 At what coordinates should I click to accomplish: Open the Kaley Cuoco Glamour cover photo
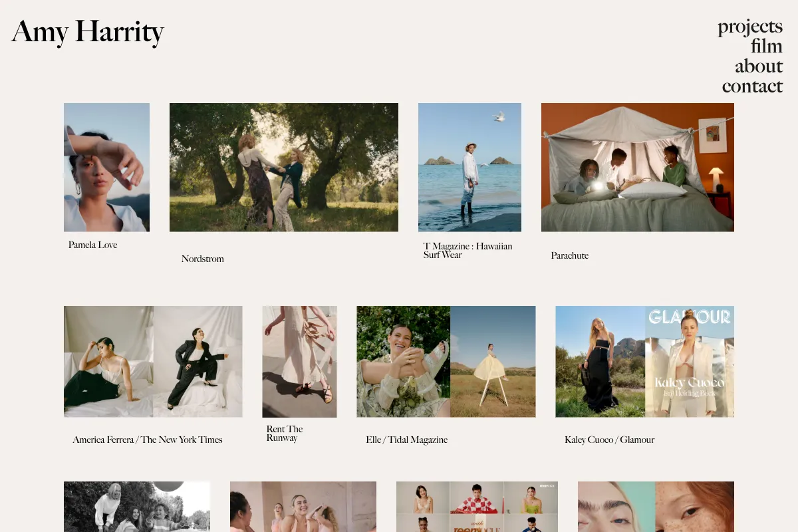(645, 361)
